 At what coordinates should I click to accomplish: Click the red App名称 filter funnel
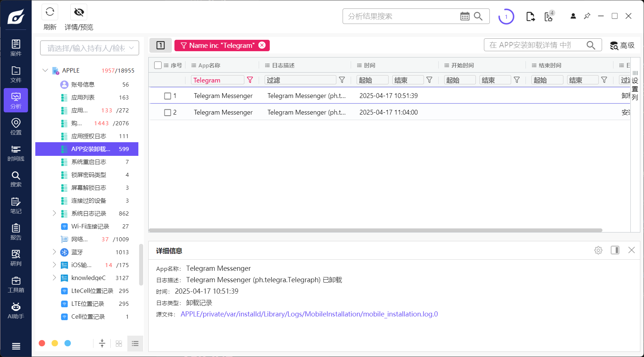click(250, 80)
